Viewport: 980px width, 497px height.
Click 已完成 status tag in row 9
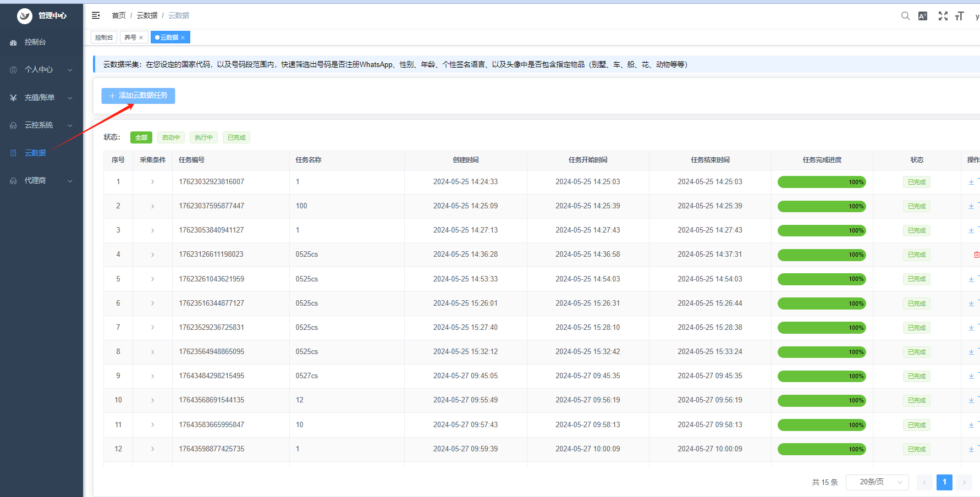coord(917,376)
